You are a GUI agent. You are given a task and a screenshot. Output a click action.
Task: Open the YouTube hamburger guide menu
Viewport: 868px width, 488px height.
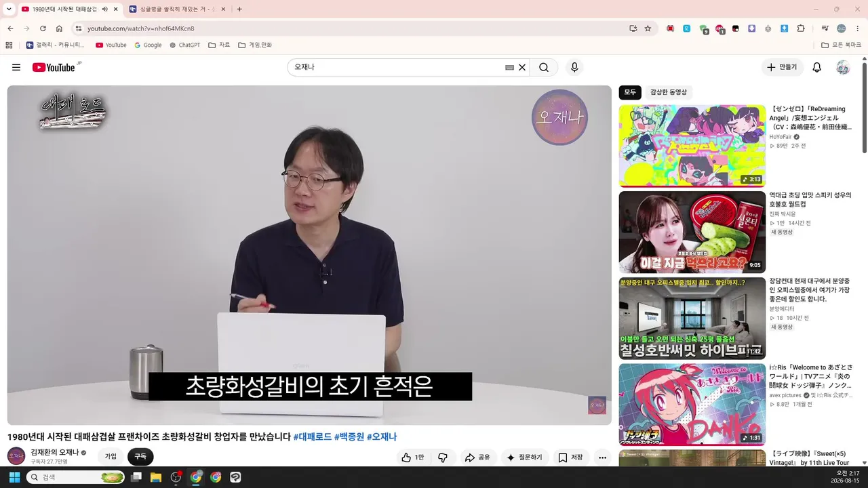16,67
